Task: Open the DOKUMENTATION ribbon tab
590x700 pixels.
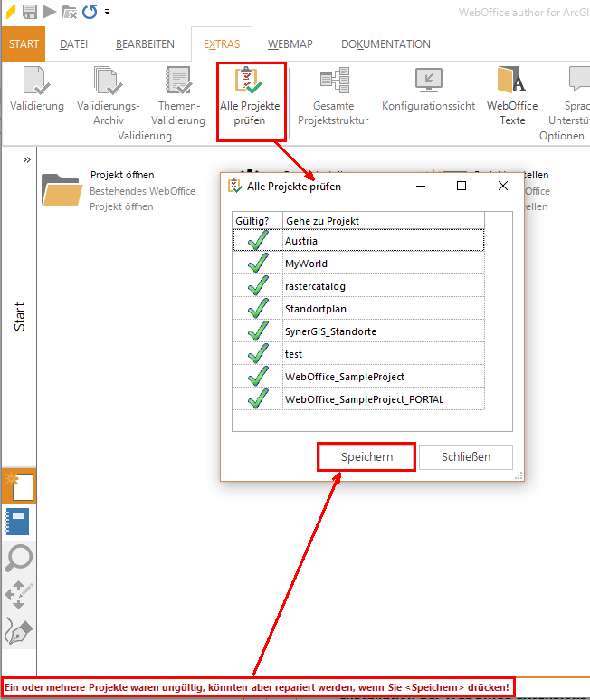Action: tap(385, 44)
